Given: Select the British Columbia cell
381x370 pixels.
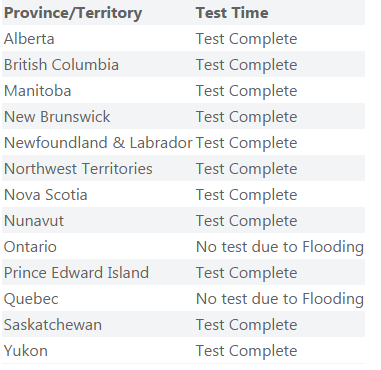Looking at the screenshot, I should click(x=61, y=65).
